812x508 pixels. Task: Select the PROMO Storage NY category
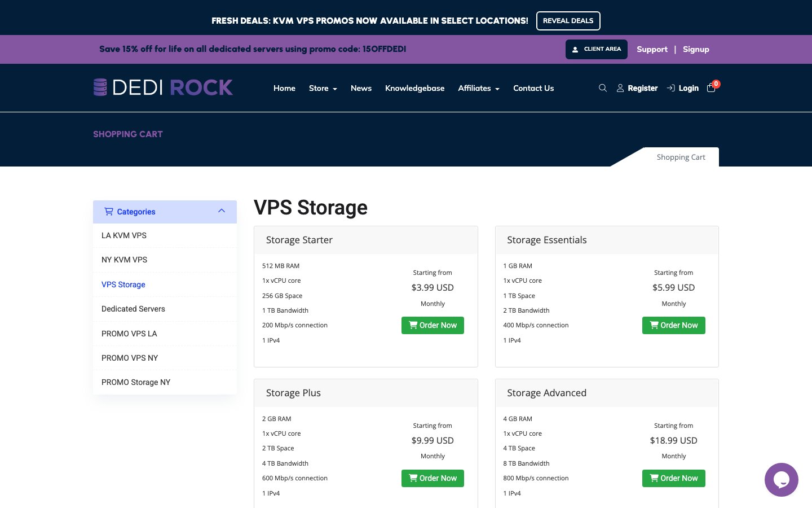[x=165, y=382]
